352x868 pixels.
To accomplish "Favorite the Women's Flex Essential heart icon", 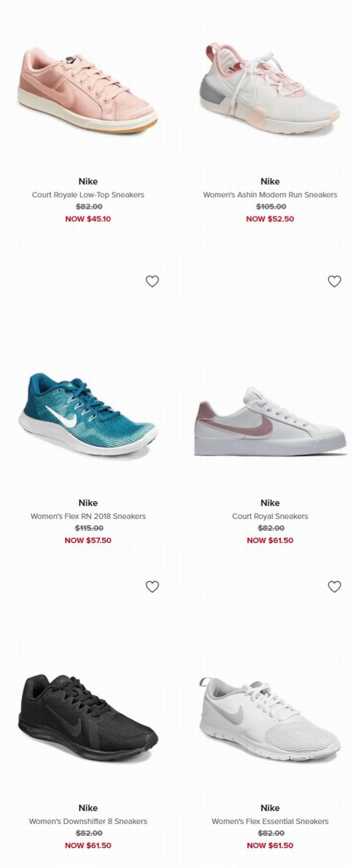I will [x=334, y=586].
